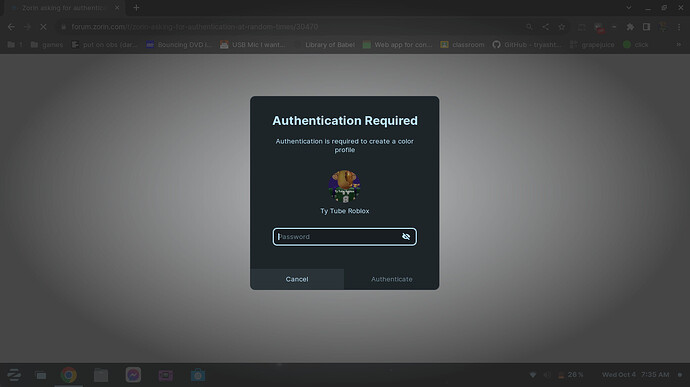
Task: Toggle password visibility eye icon
Action: [x=406, y=236]
